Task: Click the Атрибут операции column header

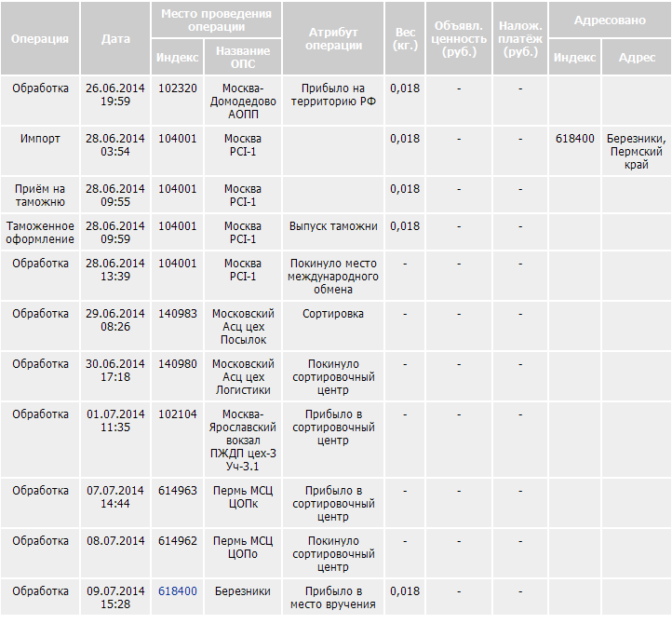Action: coord(333,39)
